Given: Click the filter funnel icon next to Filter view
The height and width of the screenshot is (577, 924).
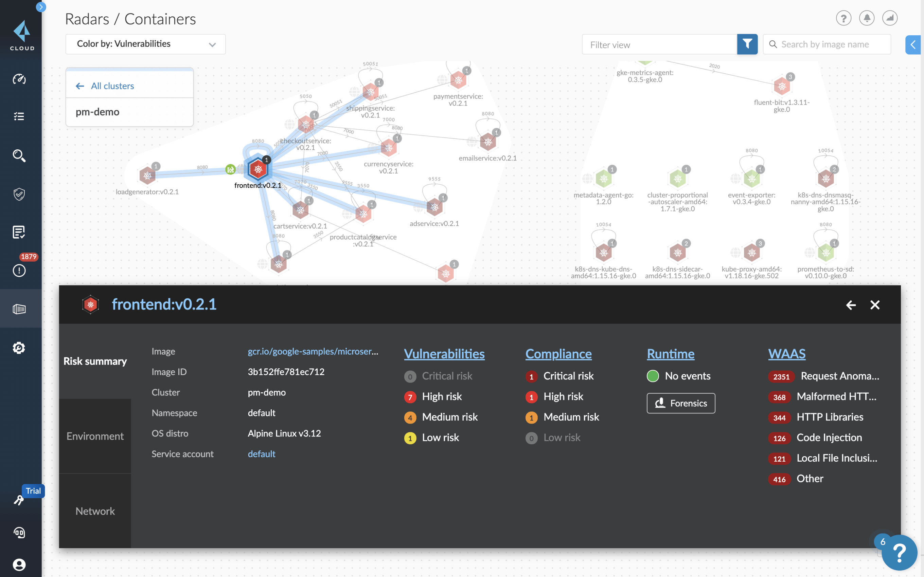Looking at the screenshot, I should coord(747,44).
